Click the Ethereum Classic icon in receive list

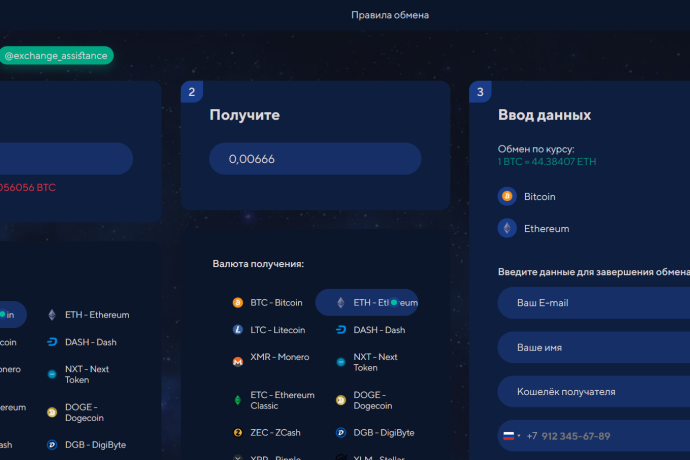click(x=238, y=400)
